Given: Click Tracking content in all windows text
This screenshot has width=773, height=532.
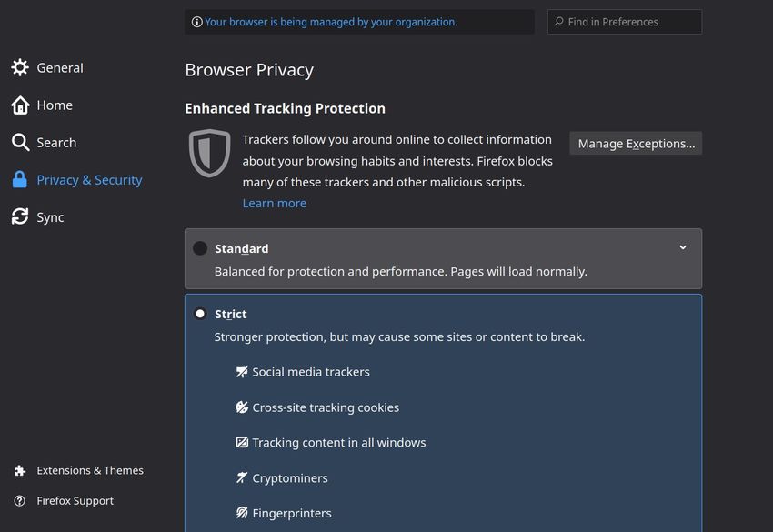Looking at the screenshot, I should [x=339, y=442].
